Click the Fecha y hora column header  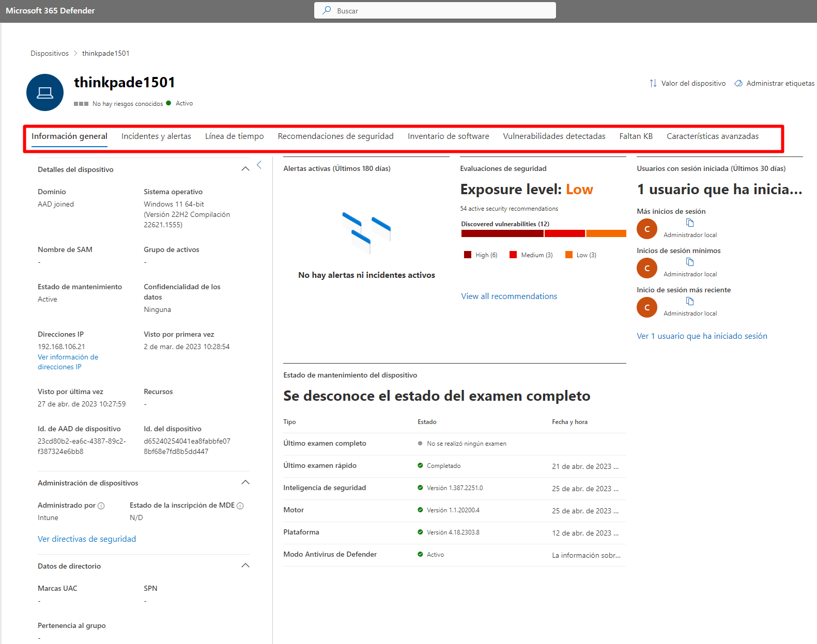coord(569,422)
